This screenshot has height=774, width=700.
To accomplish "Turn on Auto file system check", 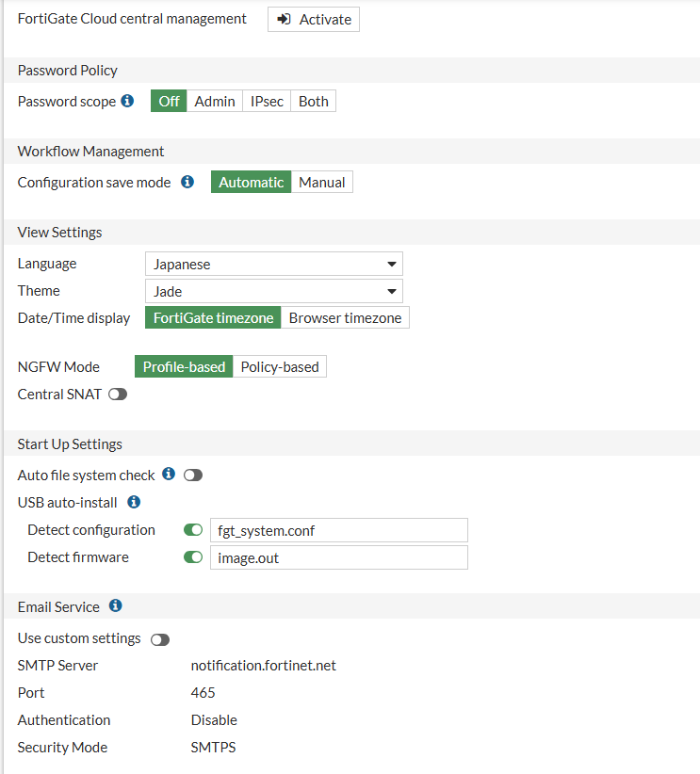I will point(193,476).
